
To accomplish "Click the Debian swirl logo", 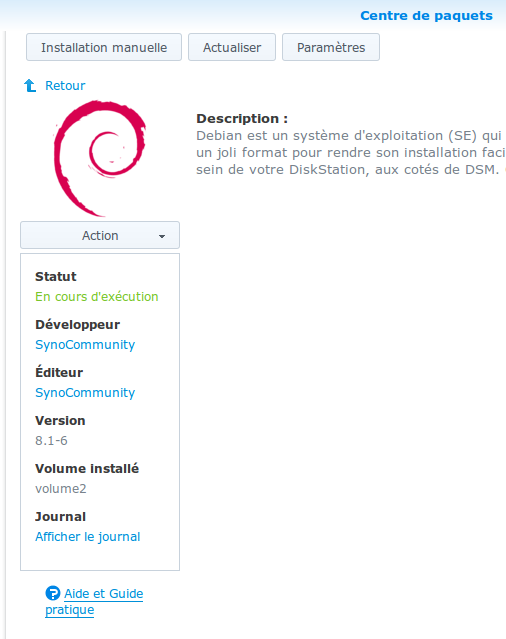I will (x=99, y=158).
